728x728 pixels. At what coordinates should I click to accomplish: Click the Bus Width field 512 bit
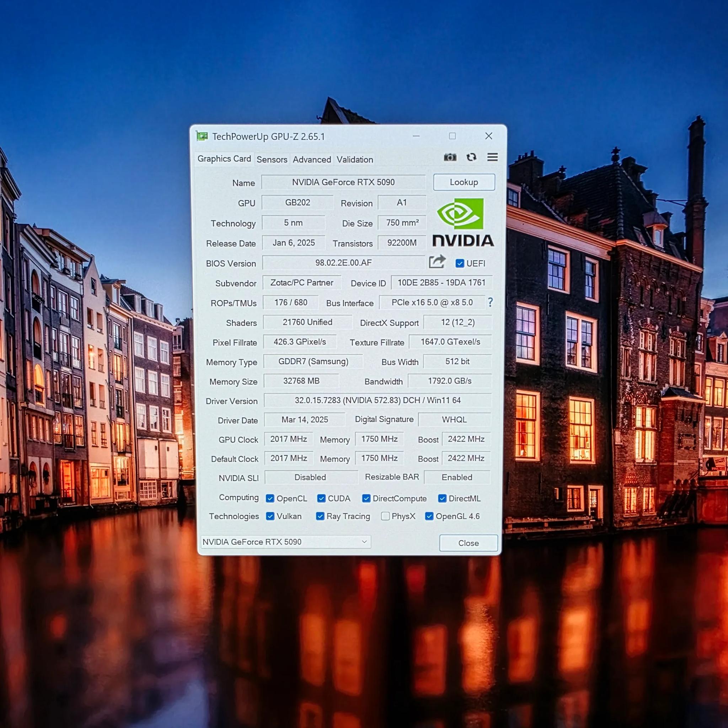point(457,362)
